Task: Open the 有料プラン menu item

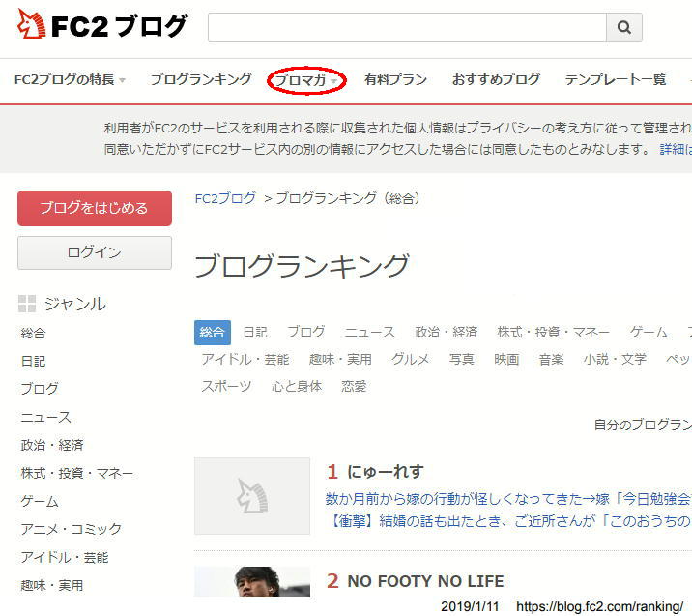Action: (x=396, y=79)
